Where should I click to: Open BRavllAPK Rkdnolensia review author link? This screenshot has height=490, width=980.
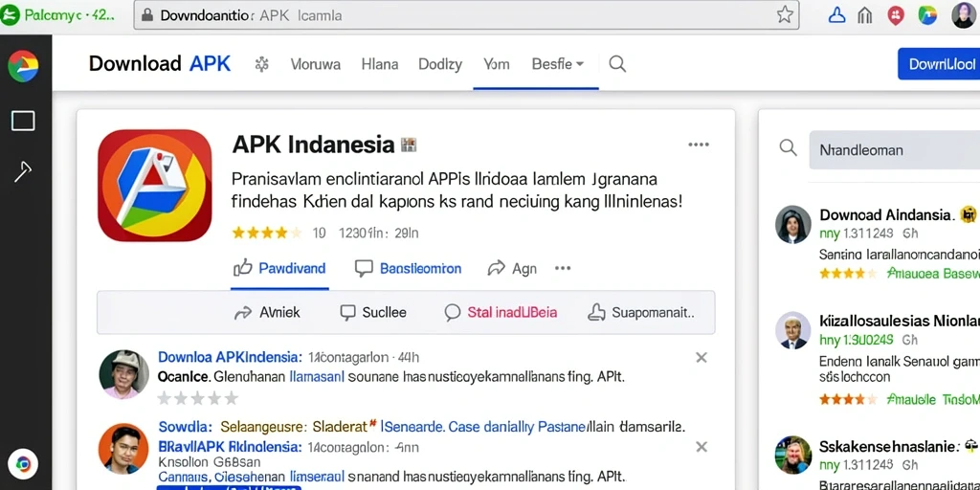pyautogui.click(x=230, y=448)
